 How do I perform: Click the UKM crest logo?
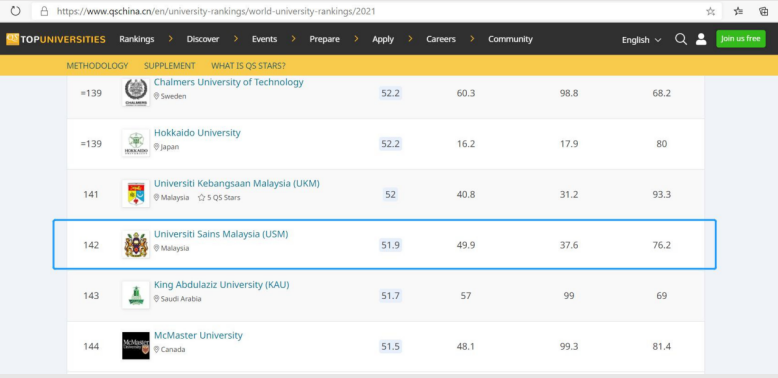click(135, 193)
